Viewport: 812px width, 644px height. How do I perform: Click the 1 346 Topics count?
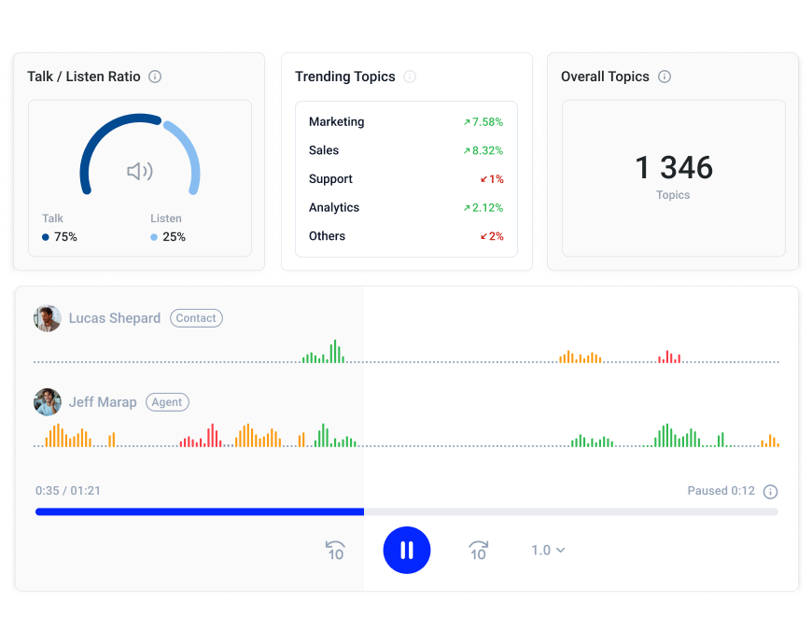pos(673,169)
